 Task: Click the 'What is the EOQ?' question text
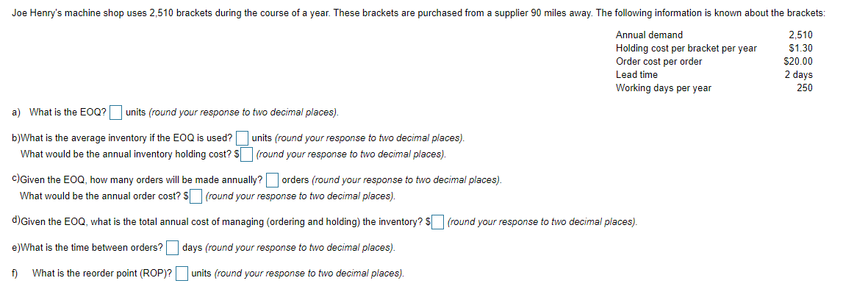68,113
